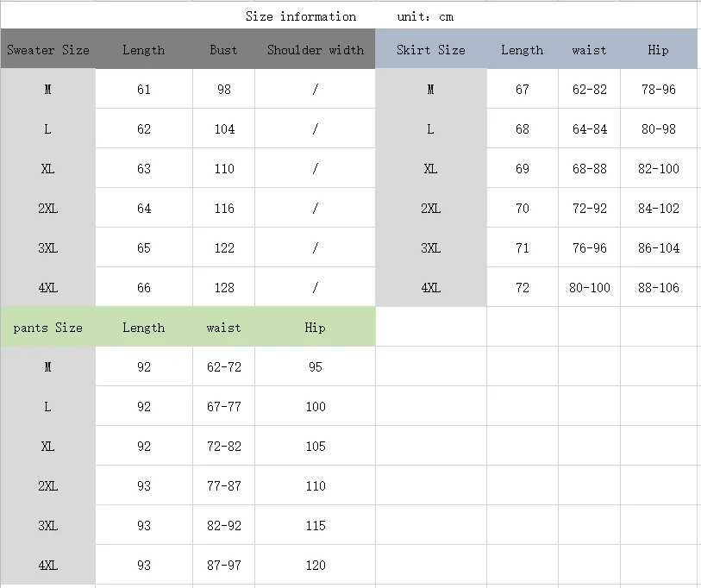Select sweater bust value 128

point(223,287)
